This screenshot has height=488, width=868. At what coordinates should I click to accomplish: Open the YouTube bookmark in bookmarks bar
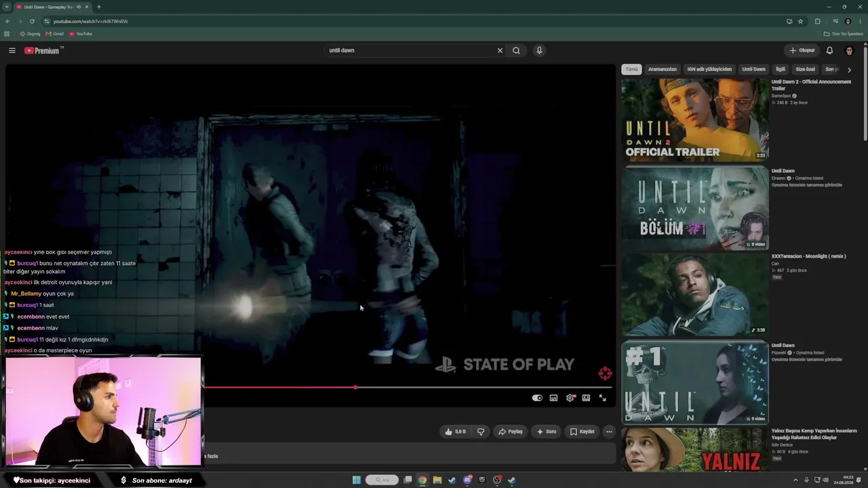(x=81, y=34)
